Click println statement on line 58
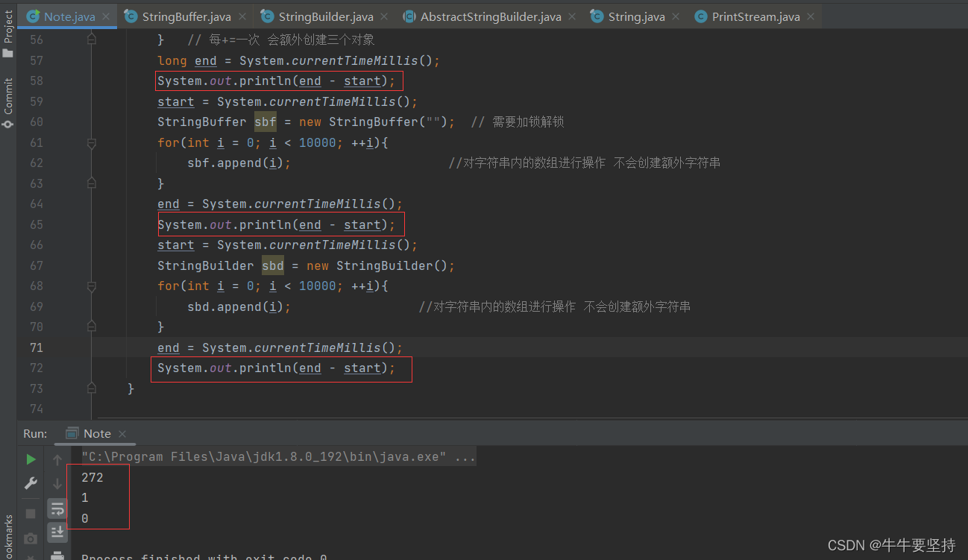Image resolution: width=968 pixels, height=560 pixels. 276,81
